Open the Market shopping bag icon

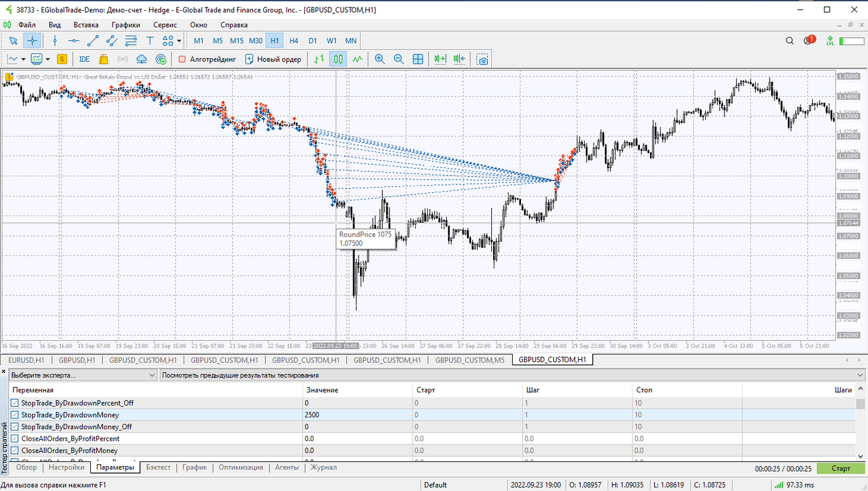(x=104, y=59)
